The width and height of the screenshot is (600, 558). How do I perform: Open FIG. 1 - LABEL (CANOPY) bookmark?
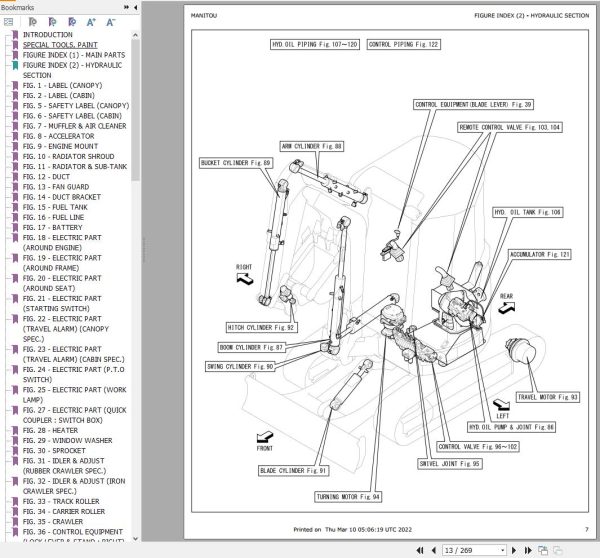click(62, 85)
